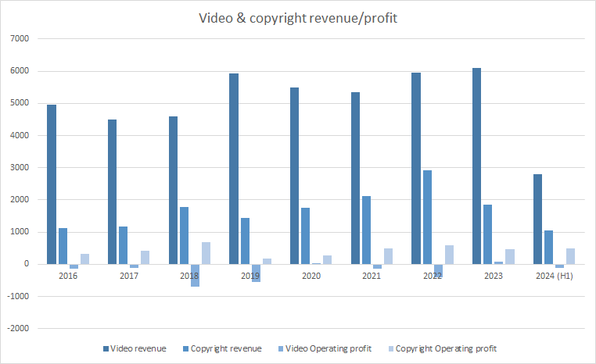
Task: Click the 3000 y-axis value
Action: [x=20, y=167]
